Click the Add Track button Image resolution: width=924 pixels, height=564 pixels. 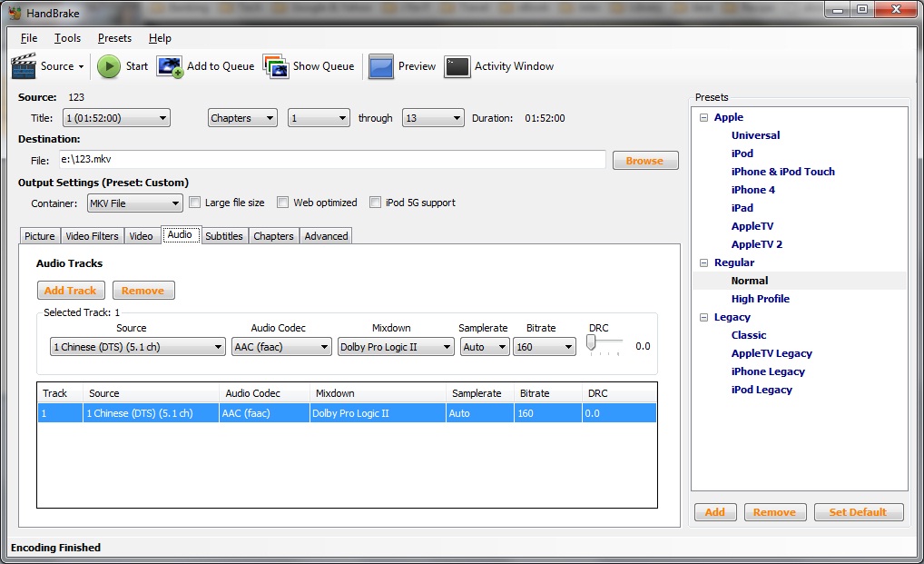70,291
